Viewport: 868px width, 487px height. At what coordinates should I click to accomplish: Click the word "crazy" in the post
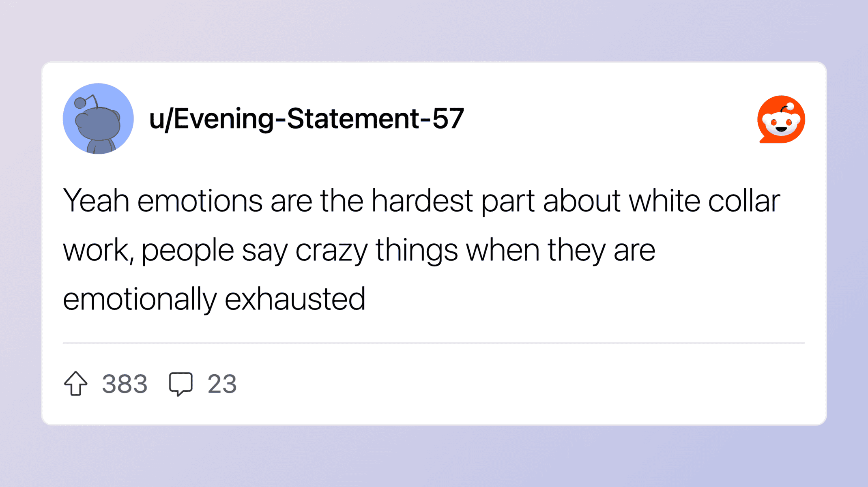[331, 250]
